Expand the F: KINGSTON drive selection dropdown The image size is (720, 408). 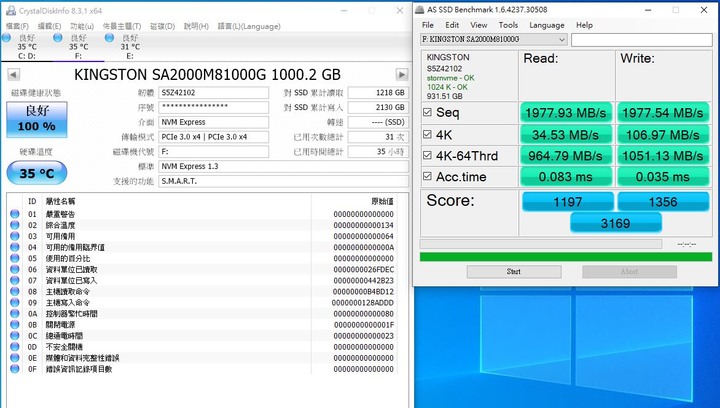tap(494, 39)
